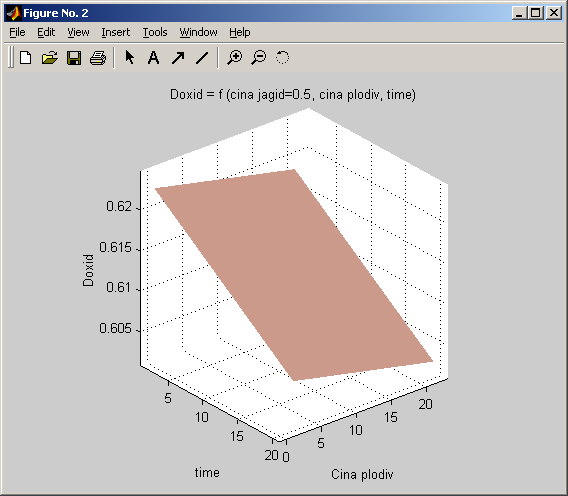The width and height of the screenshot is (568, 496).
Task: Pick the Insert Arrow tool
Action: point(178,58)
